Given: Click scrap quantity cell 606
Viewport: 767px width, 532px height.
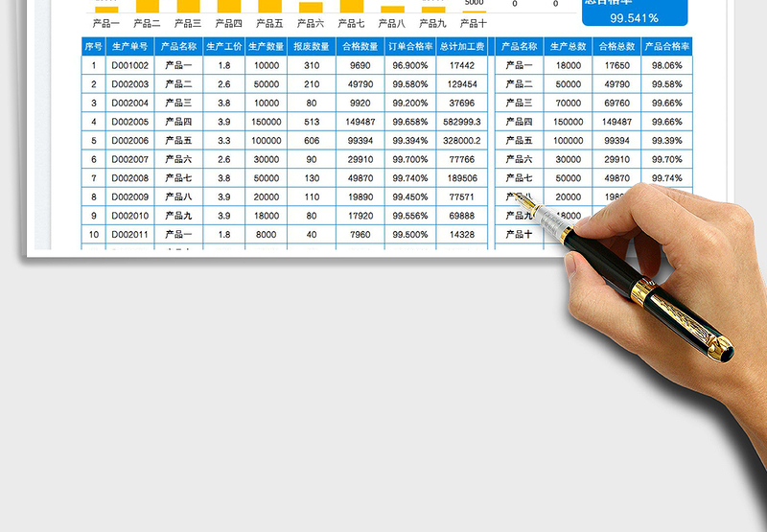Looking at the screenshot, I should (x=311, y=140).
